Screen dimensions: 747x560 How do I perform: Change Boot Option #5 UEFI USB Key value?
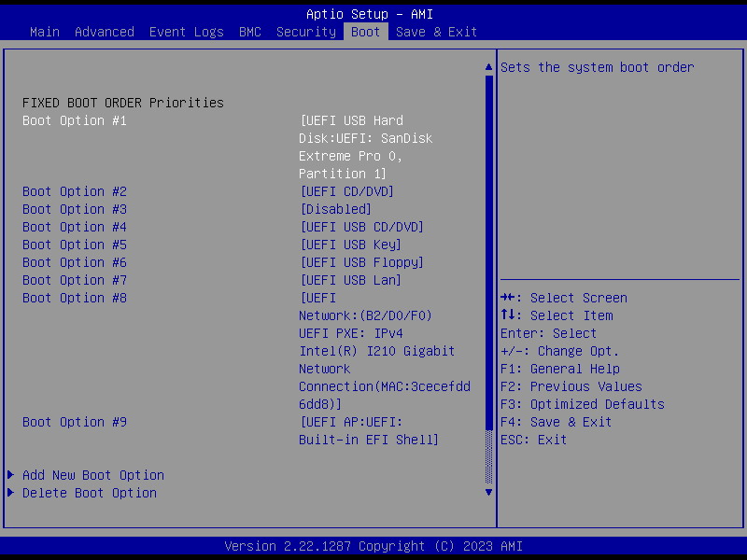click(x=351, y=245)
